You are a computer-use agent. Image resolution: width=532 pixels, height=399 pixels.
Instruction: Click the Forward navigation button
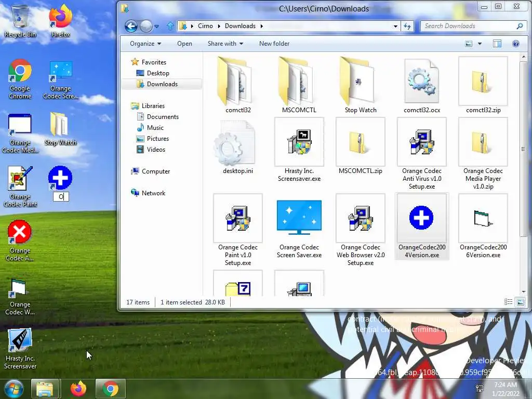point(146,26)
